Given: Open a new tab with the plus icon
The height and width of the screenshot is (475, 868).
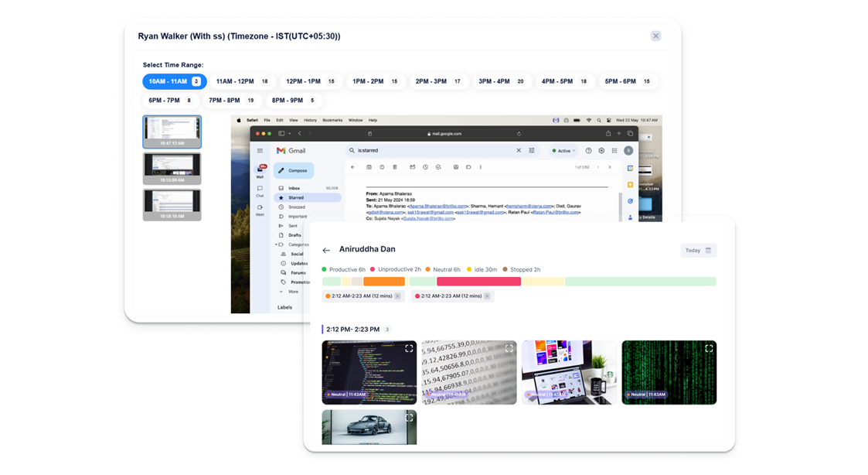Looking at the screenshot, I should [619, 134].
